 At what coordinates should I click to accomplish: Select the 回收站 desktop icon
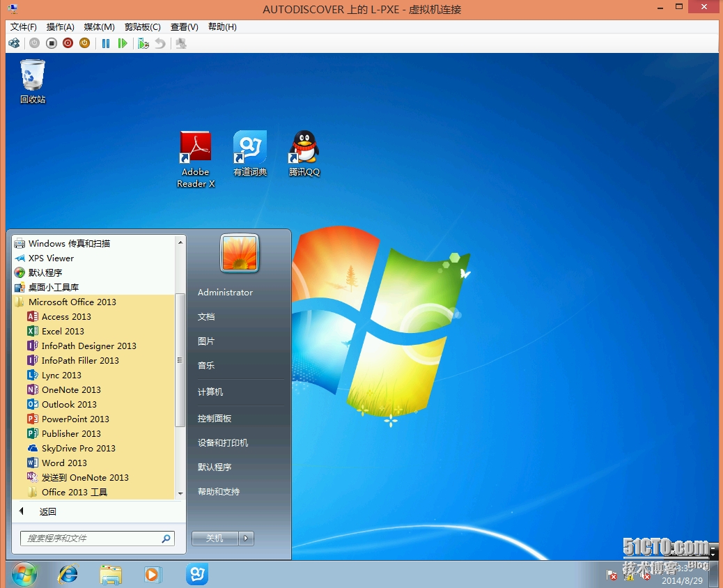click(x=32, y=82)
